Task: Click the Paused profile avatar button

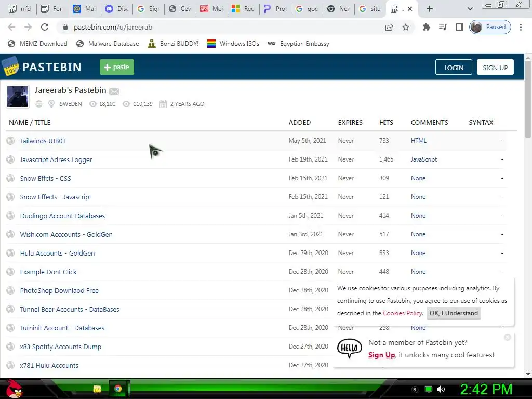Action: (490, 27)
